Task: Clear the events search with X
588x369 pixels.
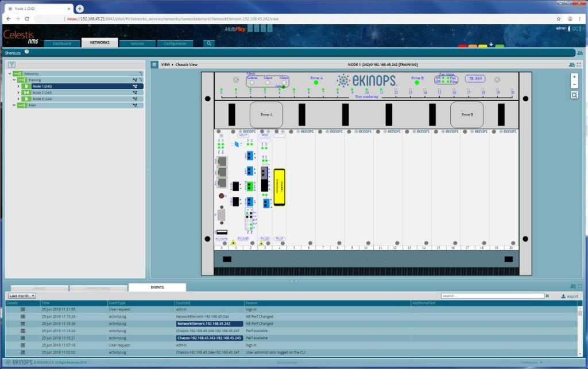Action: (547, 296)
